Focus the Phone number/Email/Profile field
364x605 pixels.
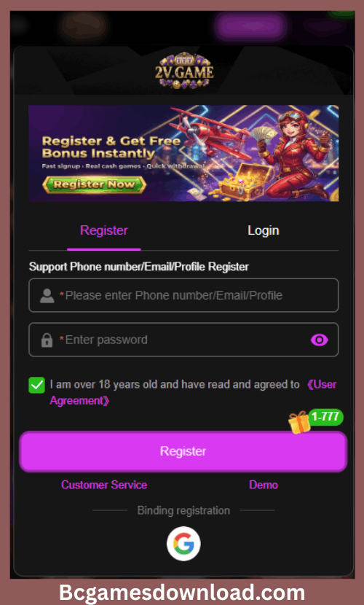coord(183,295)
